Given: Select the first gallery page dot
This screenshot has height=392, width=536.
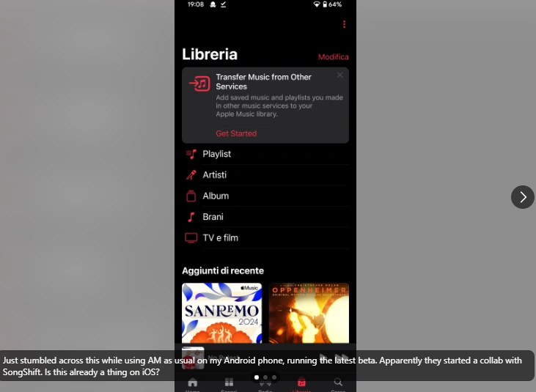Looking at the screenshot, I should 257,377.
